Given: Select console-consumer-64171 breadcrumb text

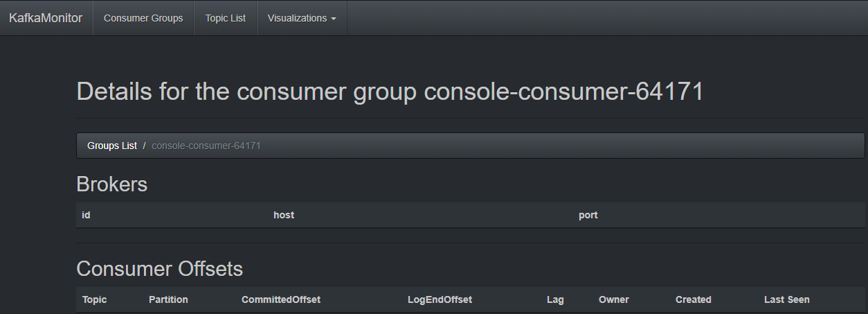Looking at the screenshot, I should pos(206,146).
